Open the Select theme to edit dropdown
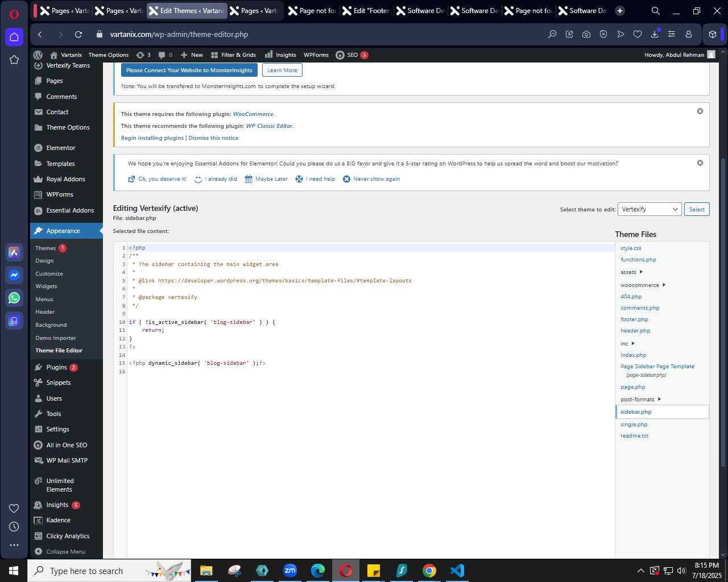This screenshot has width=728, height=582. 650,209
